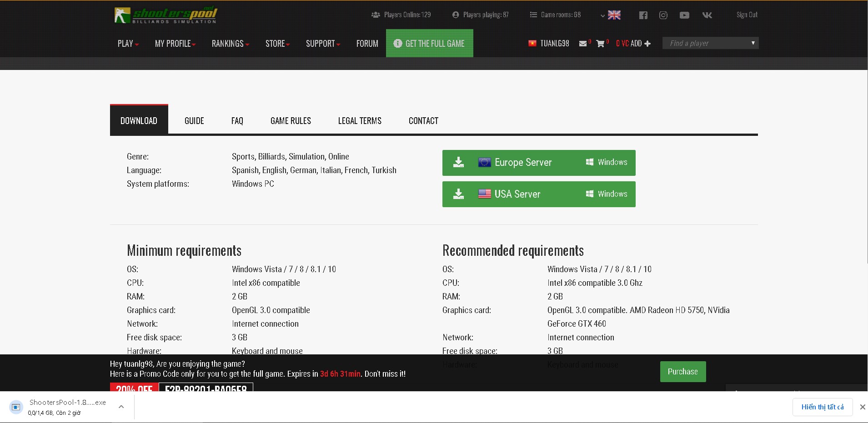Click the Players playing icon

pyautogui.click(x=456, y=15)
